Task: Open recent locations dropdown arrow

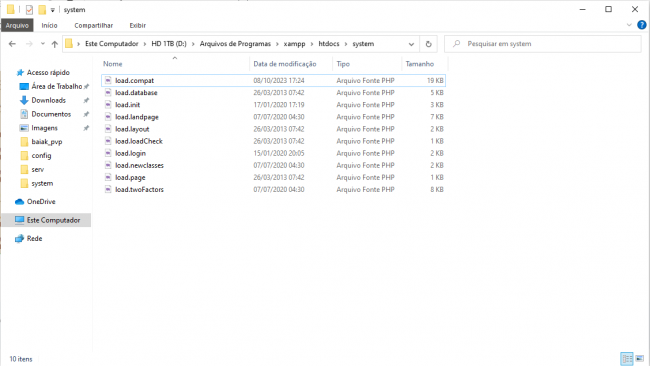Action: 43,44
